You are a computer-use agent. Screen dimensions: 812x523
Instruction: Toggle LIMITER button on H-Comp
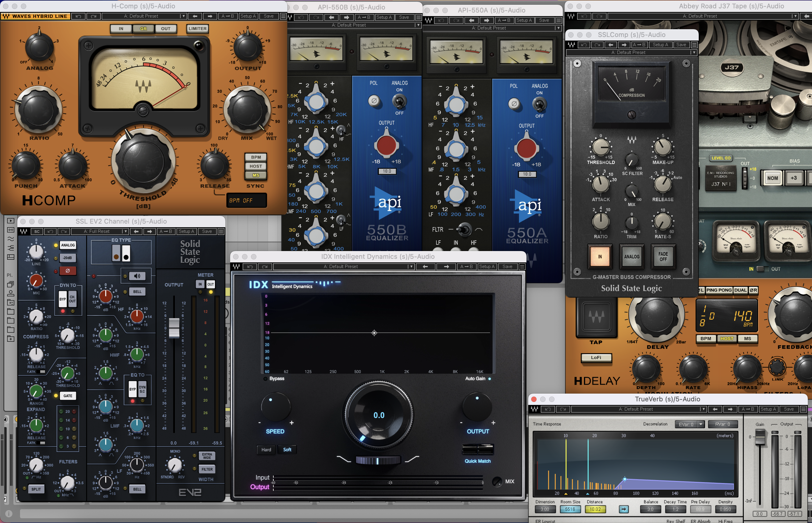tap(197, 29)
